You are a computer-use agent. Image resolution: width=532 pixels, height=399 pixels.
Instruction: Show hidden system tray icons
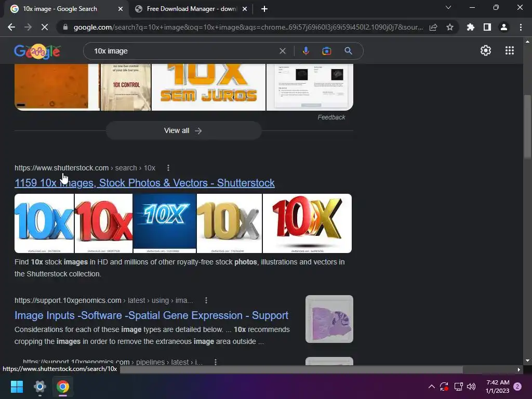(432, 387)
